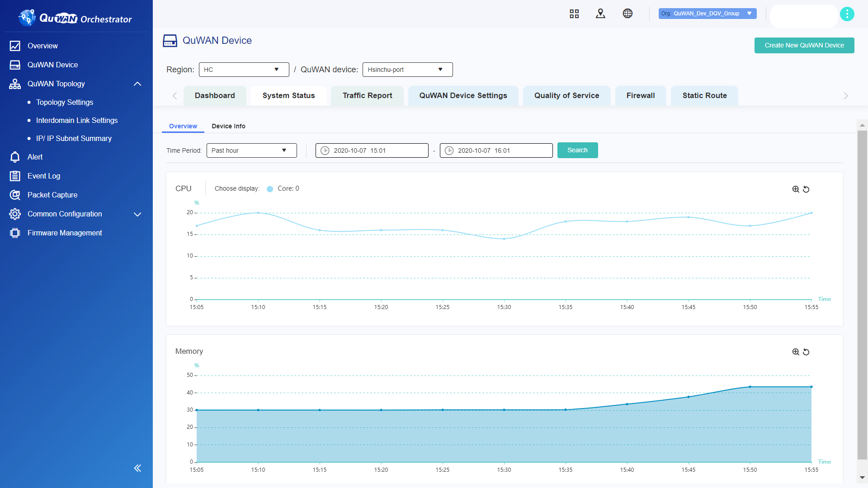This screenshot has height=488, width=868.
Task: Click the three-dot user menu icon
Action: coord(847,14)
